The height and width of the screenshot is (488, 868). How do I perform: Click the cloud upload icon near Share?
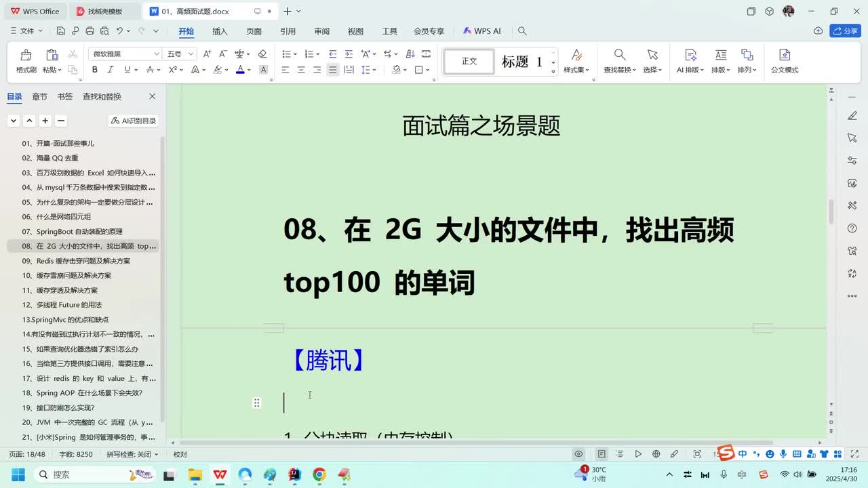click(x=818, y=31)
